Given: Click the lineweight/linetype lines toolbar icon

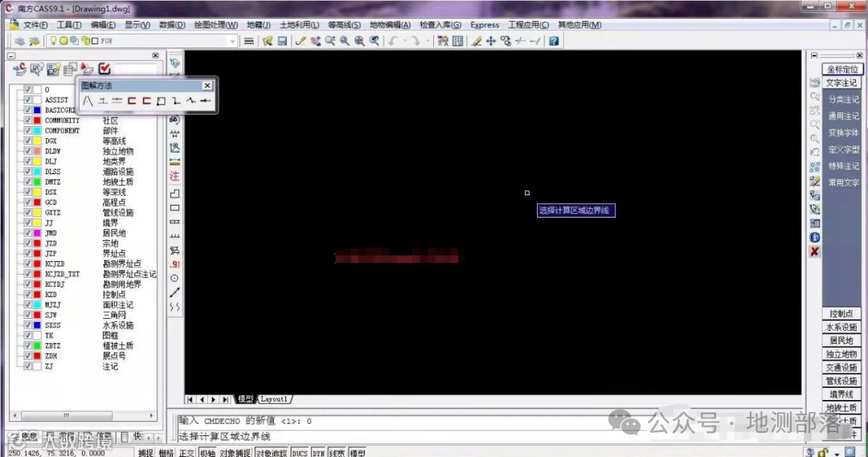Looking at the screenshot, I should pos(249,41).
